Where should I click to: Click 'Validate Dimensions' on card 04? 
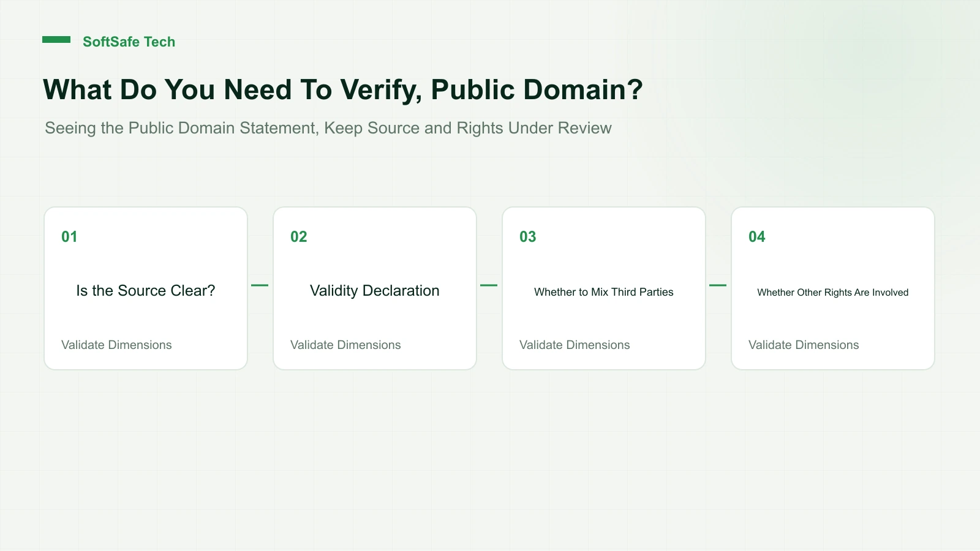804,345
